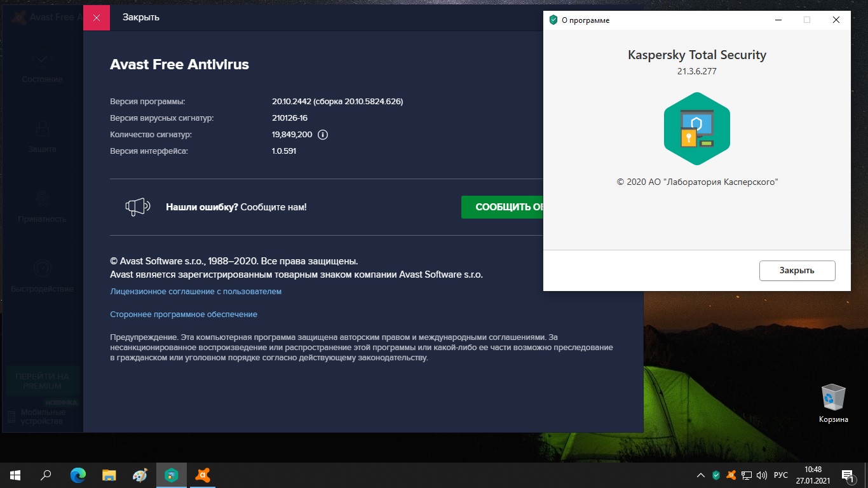Click the Kaspersky shield in system tray
The width and height of the screenshot is (868, 488).
point(716,475)
